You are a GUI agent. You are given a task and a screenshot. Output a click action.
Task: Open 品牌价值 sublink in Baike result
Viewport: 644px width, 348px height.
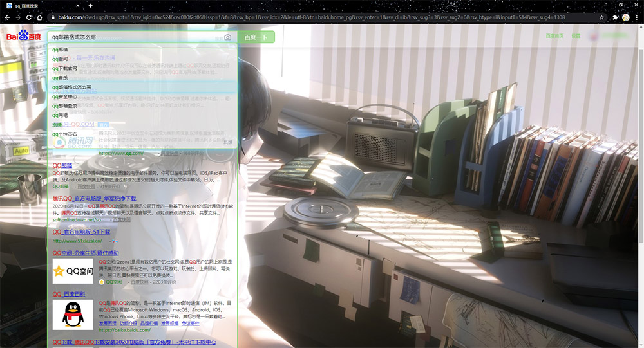pos(149,324)
